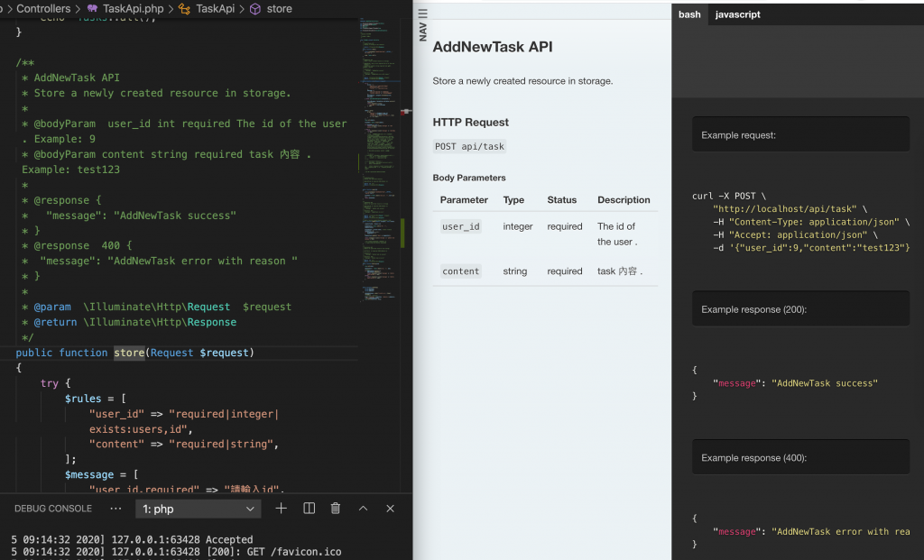Click 'integer' type cell

(517, 226)
